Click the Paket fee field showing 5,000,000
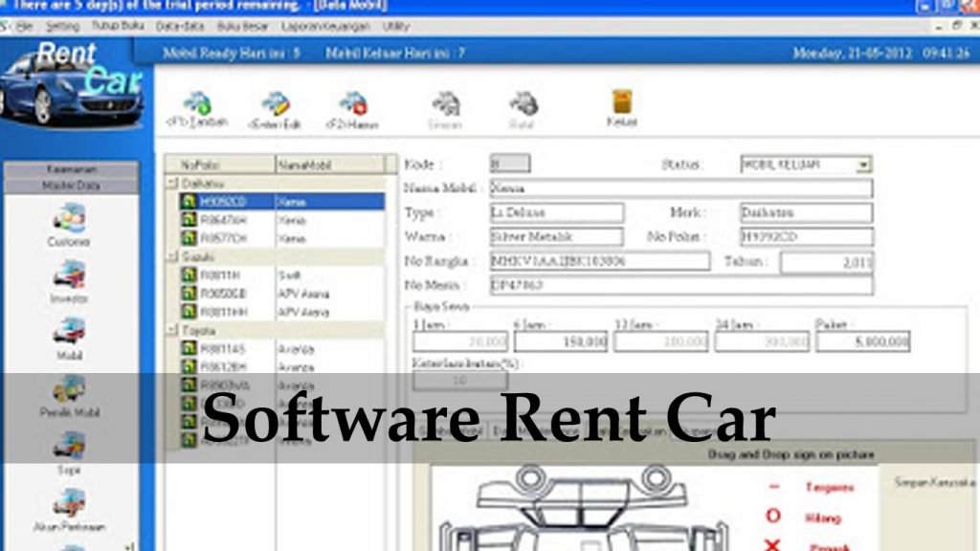The width and height of the screenshot is (980, 551). [863, 342]
